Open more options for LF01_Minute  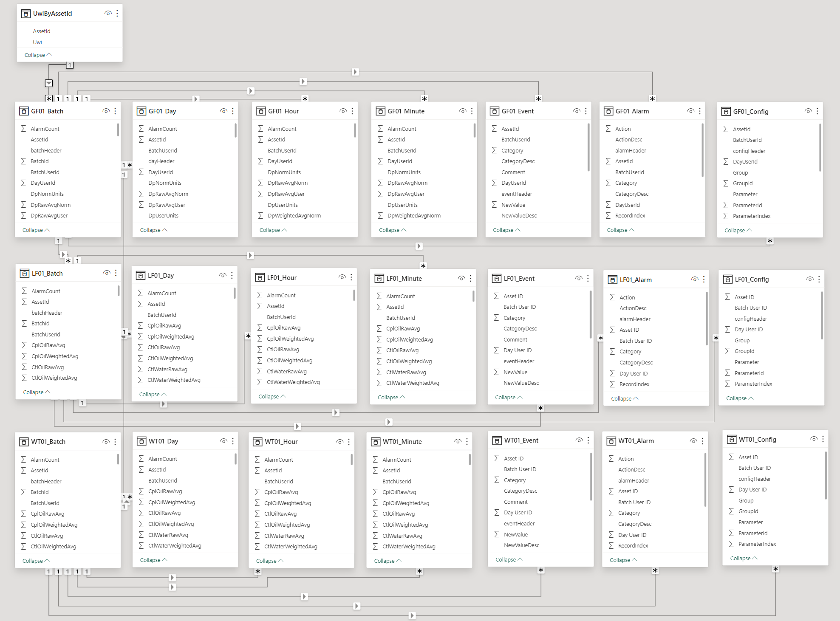(471, 279)
